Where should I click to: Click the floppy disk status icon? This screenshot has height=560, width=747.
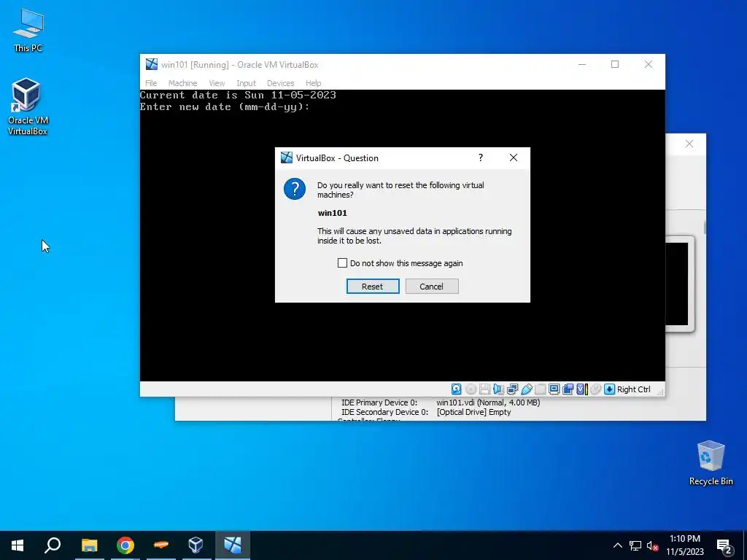[x=484, y=389]
